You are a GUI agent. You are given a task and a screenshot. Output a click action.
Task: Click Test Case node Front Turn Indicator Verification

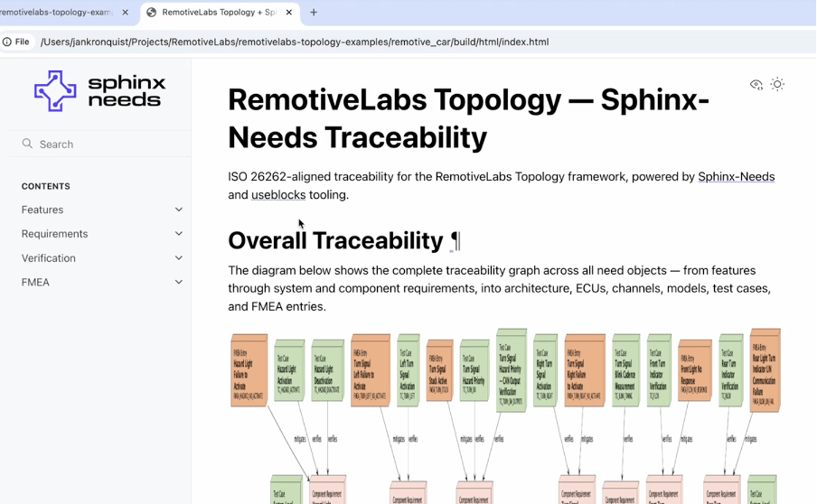point(659,370)
